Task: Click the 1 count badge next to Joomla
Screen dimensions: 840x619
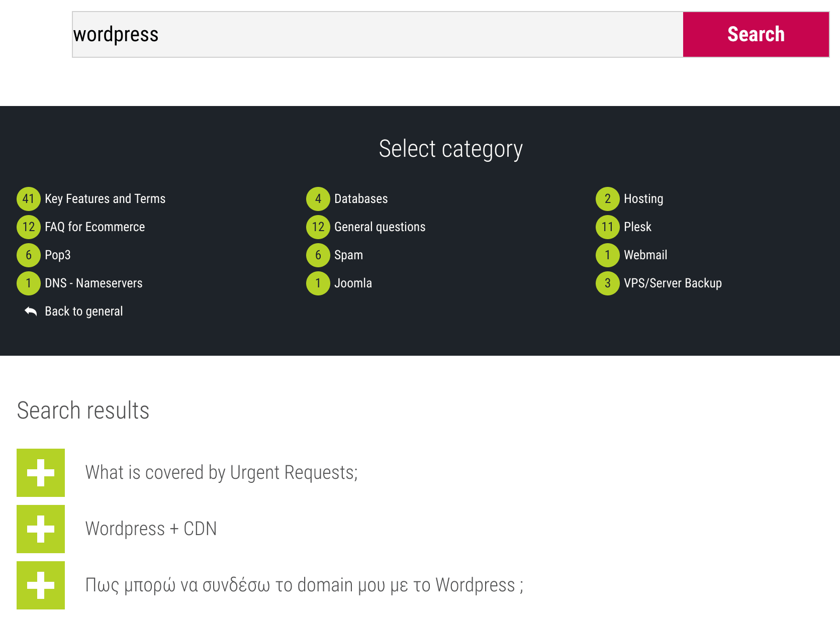Action: point(318,283)
